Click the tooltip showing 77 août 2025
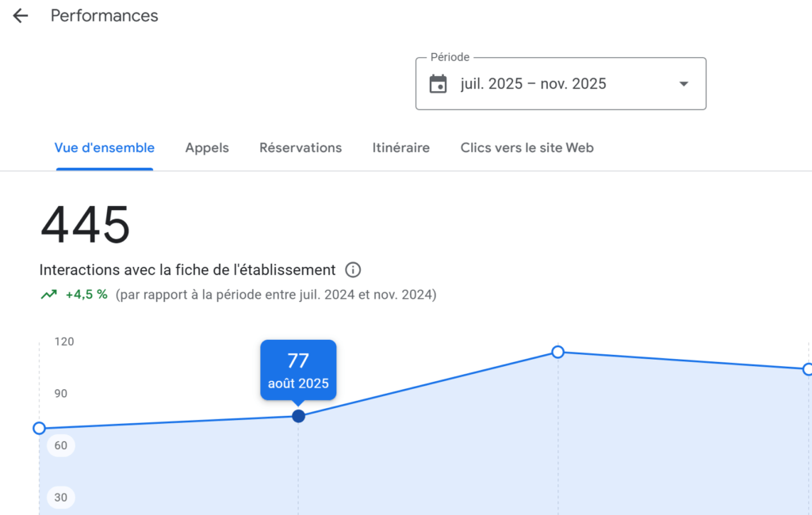 [298, 369]
